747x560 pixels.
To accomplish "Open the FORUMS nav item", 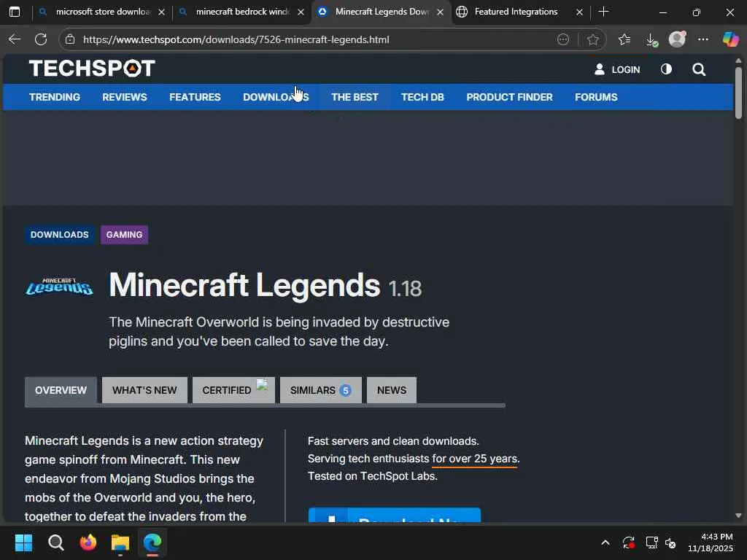I will (596, 97).
